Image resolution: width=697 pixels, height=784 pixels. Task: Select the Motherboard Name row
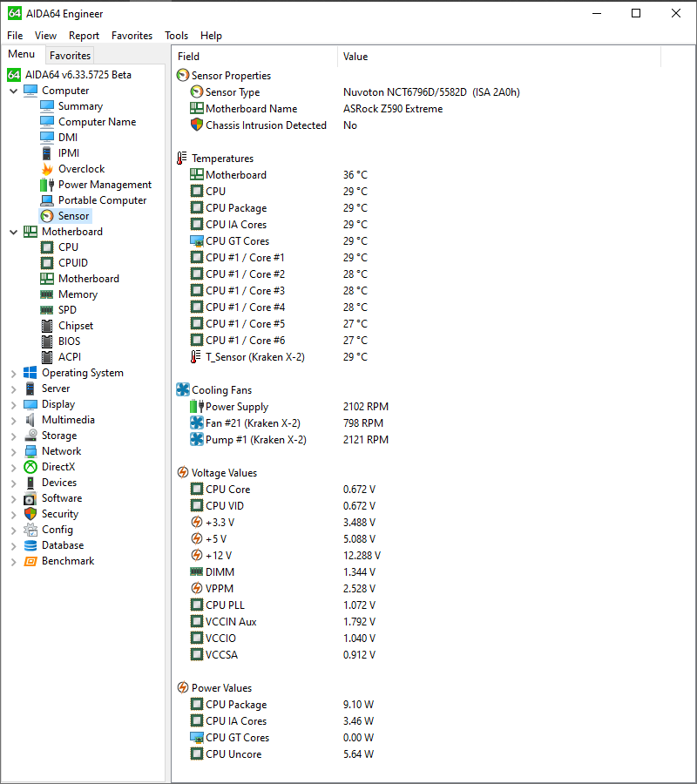[433, 109]
